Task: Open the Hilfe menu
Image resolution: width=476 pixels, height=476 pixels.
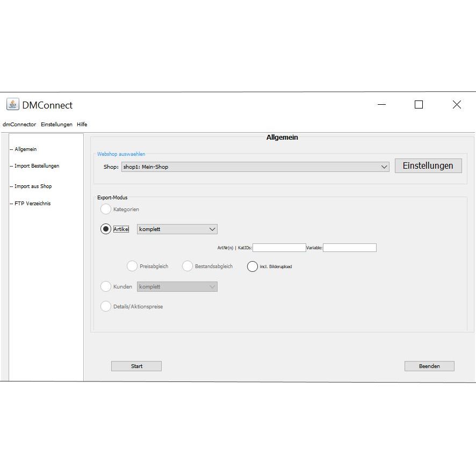Action: [x=82, y=125]
